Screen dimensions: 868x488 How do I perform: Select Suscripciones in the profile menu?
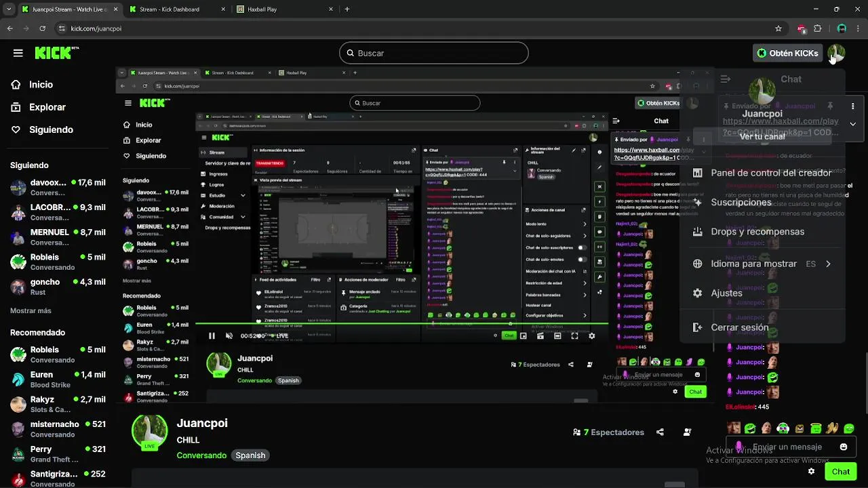pyautogui.click(x=762, y=202)
